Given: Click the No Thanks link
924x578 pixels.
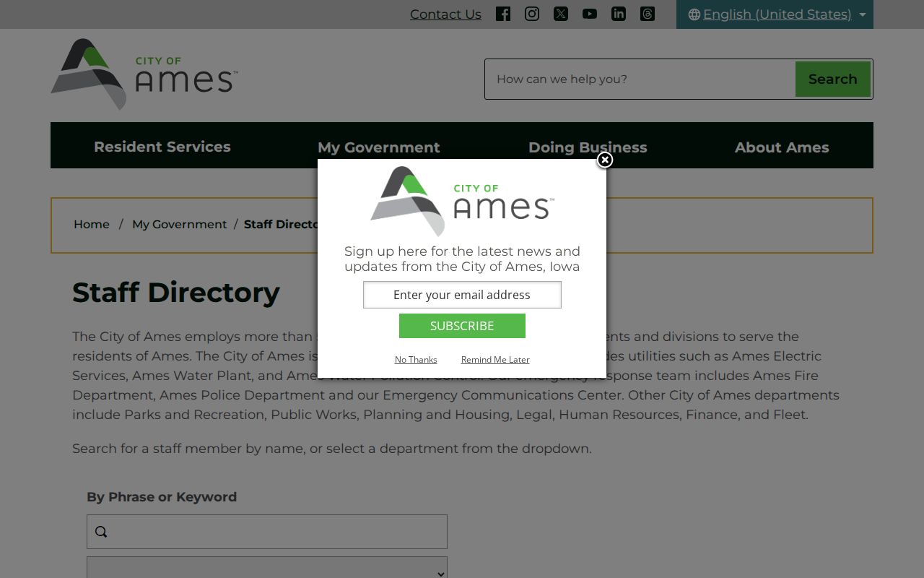Looking at the screenshot, I should coord(416,359).
